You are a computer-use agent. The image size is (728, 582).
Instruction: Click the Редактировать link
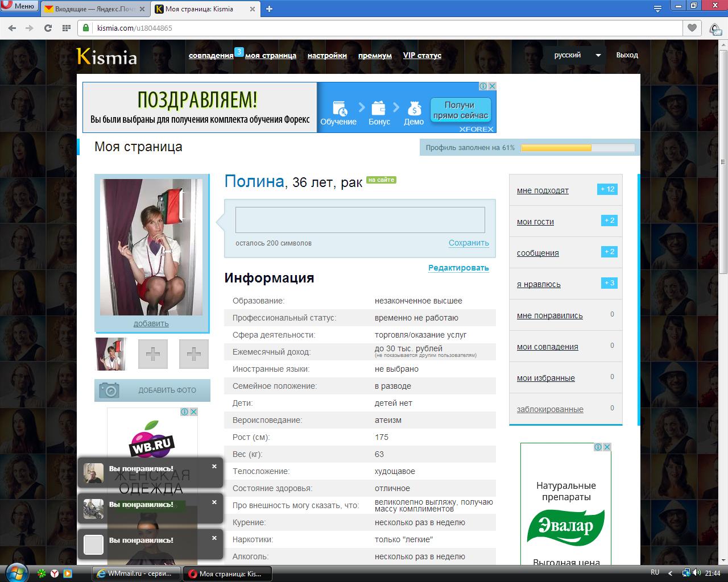458,268
